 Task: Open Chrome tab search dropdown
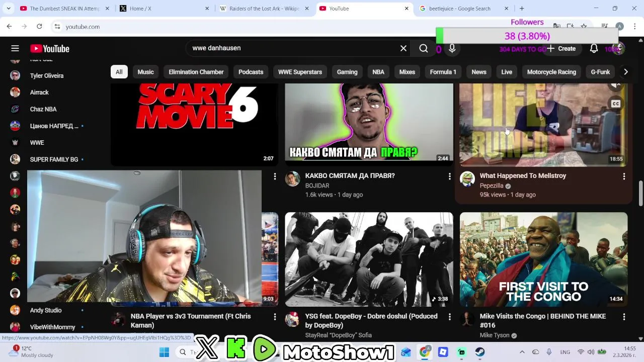click(x=8, y=9)
